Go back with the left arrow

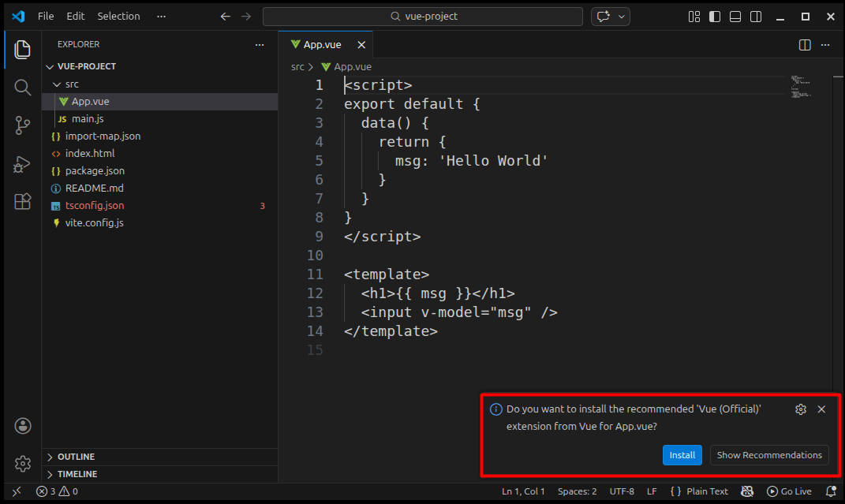point(226,17)
